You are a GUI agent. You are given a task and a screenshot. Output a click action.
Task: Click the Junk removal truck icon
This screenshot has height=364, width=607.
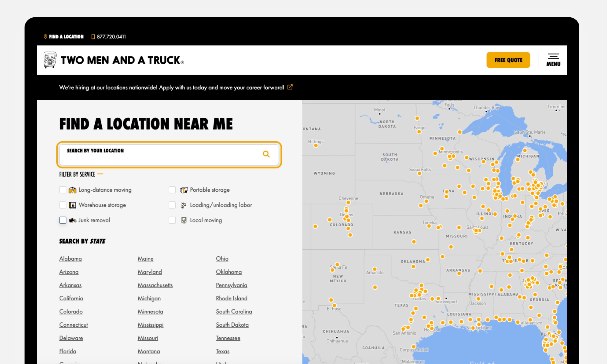(73, 220)
